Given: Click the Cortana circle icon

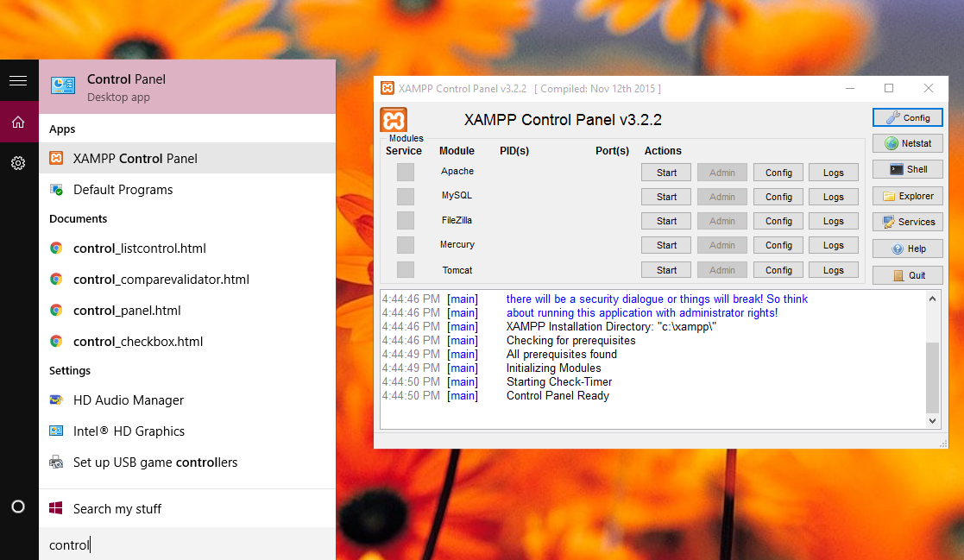Looking at the screenshot, I should [x=18, y=507].
